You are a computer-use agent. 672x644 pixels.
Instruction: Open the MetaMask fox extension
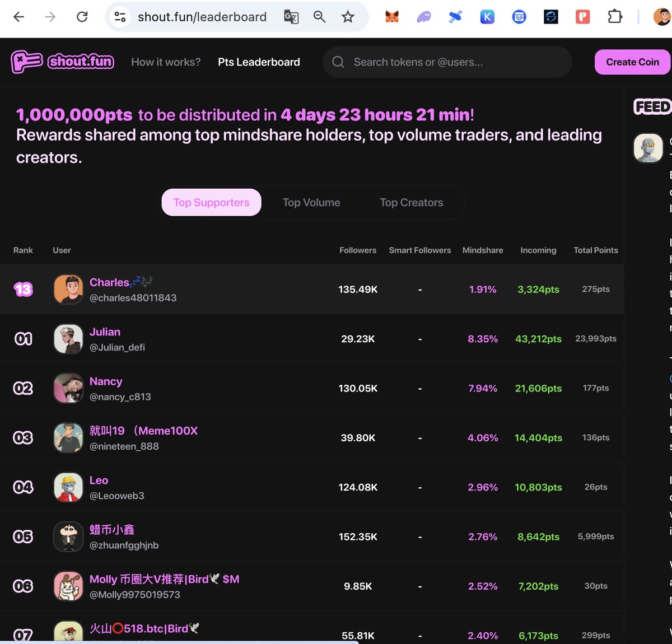(x=392, y=17)
